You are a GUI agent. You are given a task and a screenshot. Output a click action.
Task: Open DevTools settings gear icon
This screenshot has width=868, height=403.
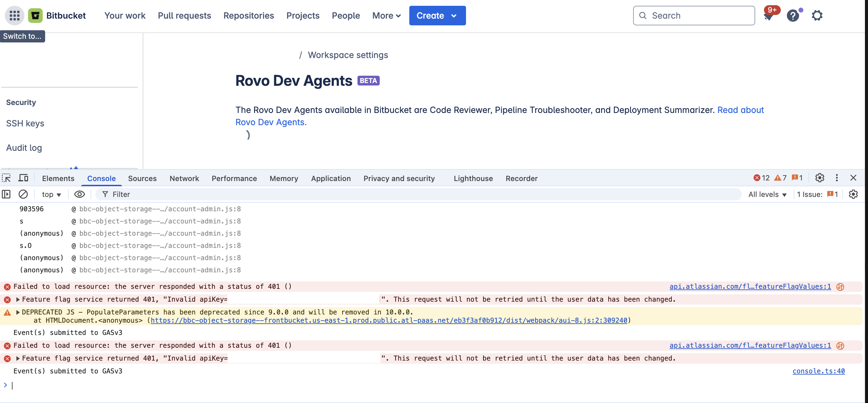820,178
